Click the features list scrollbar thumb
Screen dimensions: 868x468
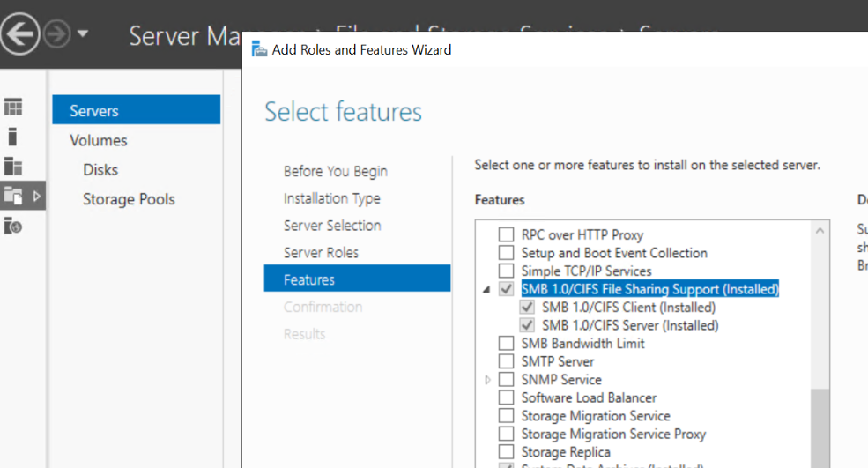click(820, 428)
